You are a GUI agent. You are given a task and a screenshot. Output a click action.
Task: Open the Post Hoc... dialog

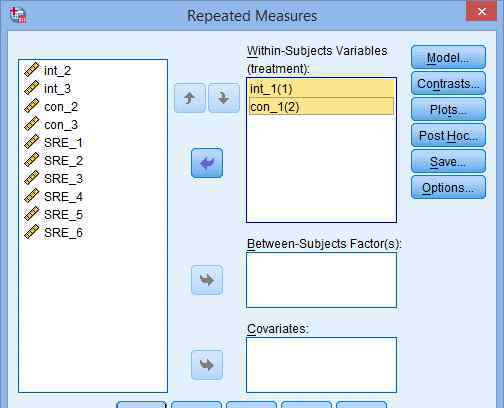point(448,135)
